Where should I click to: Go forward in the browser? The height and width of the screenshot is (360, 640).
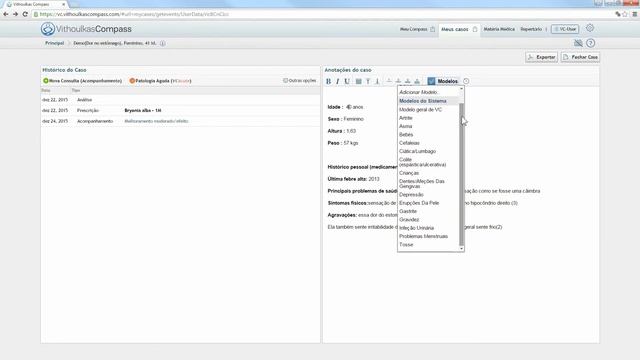[x=15, y=14]
